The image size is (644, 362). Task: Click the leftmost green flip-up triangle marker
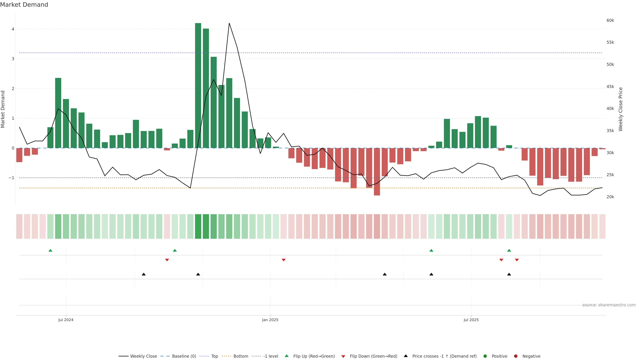[x=50, y=250]
